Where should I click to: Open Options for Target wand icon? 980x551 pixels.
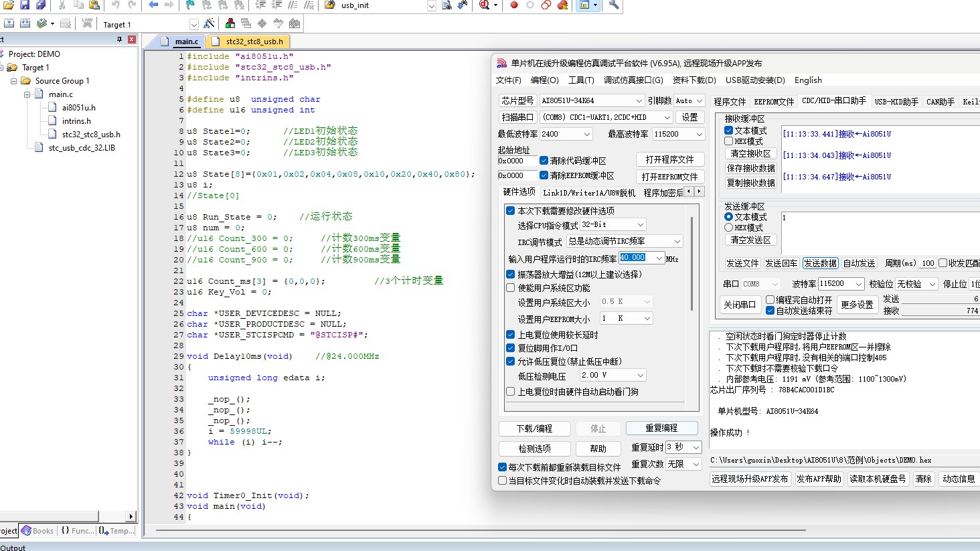(x=209, y=23)
